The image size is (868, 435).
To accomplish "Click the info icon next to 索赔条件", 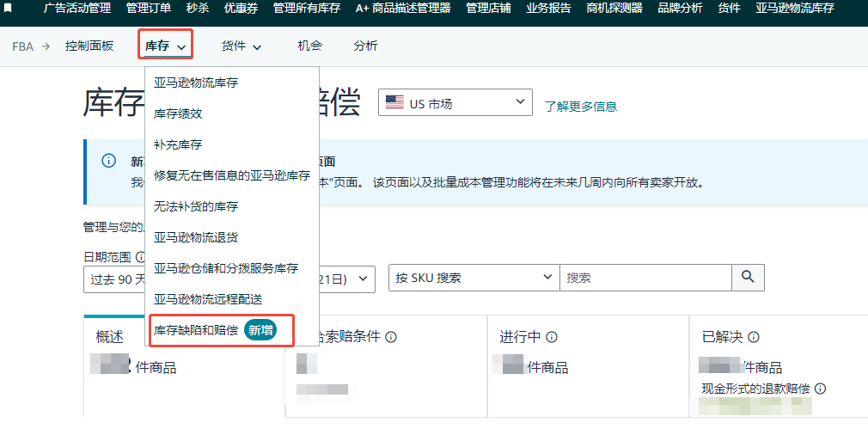I will 391,337.
